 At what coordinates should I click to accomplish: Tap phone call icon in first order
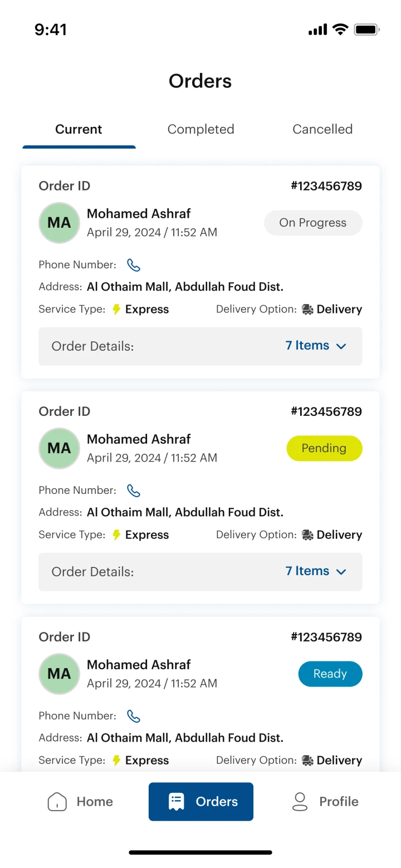(134, 265)
